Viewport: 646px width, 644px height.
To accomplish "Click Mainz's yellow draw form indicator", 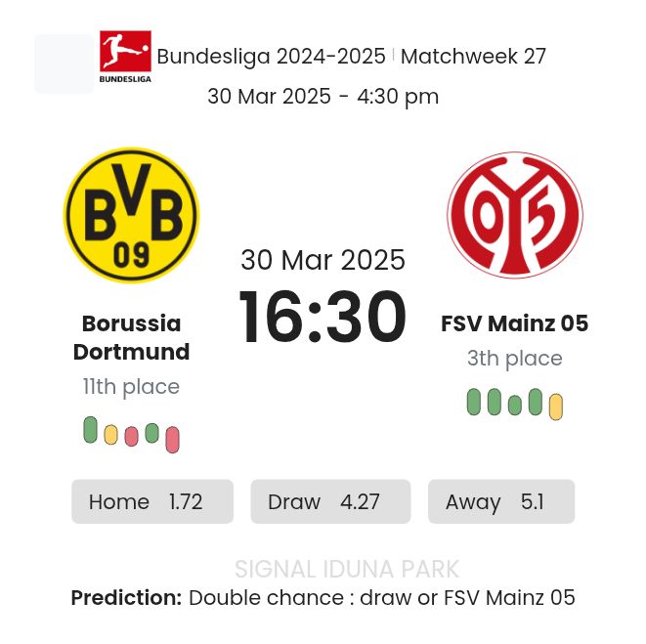I will [556, 407].
